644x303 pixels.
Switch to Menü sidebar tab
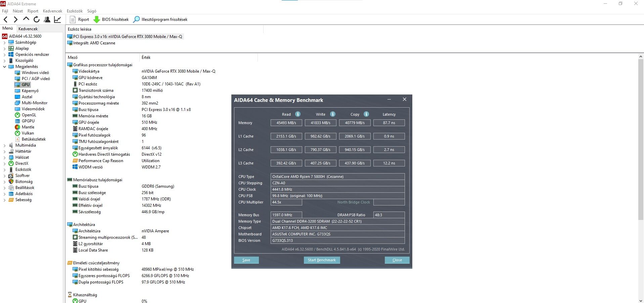[x=8, y=28]
